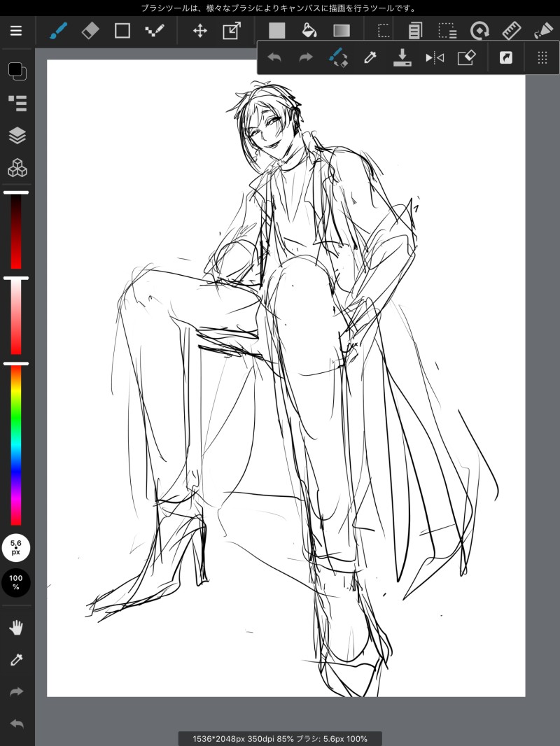Open the 100% opacity control
The image size is (560, 746).
coord(15,582)
